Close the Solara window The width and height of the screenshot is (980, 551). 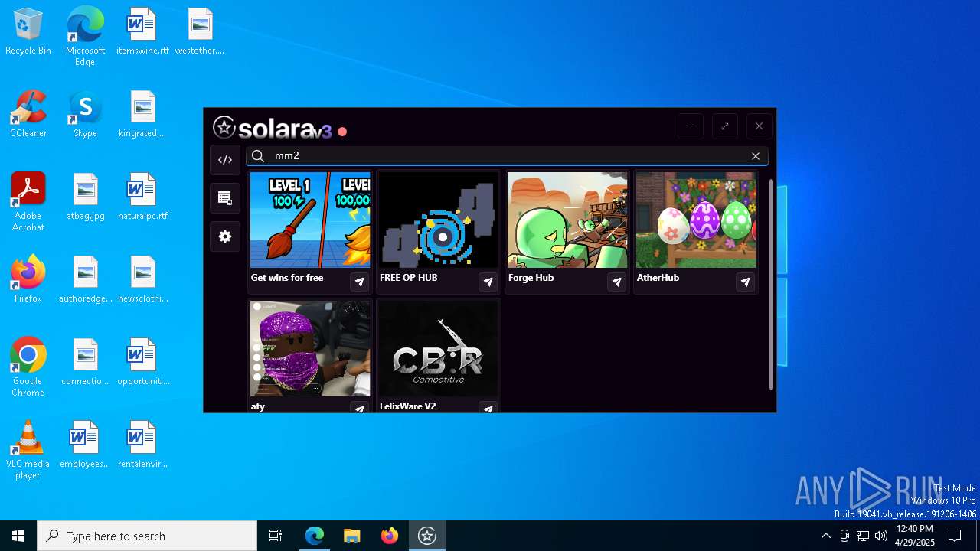[x=759, y=126]
